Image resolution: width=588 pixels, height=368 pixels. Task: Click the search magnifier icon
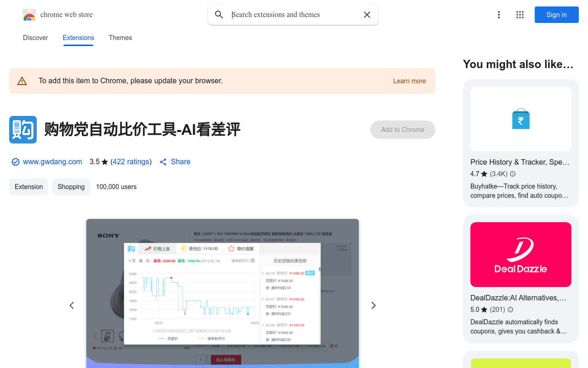pyautogui.click(x=219, y=15)
